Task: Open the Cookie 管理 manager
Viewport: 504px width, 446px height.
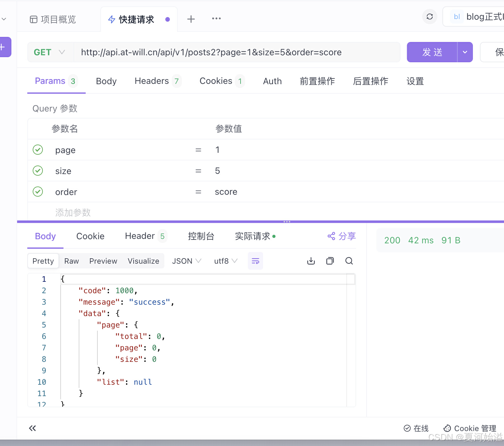Action: point(470,428)
